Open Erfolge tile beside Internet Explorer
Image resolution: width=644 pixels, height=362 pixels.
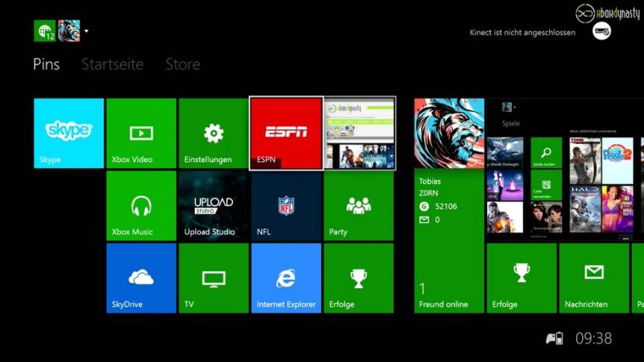coord(358,278)
